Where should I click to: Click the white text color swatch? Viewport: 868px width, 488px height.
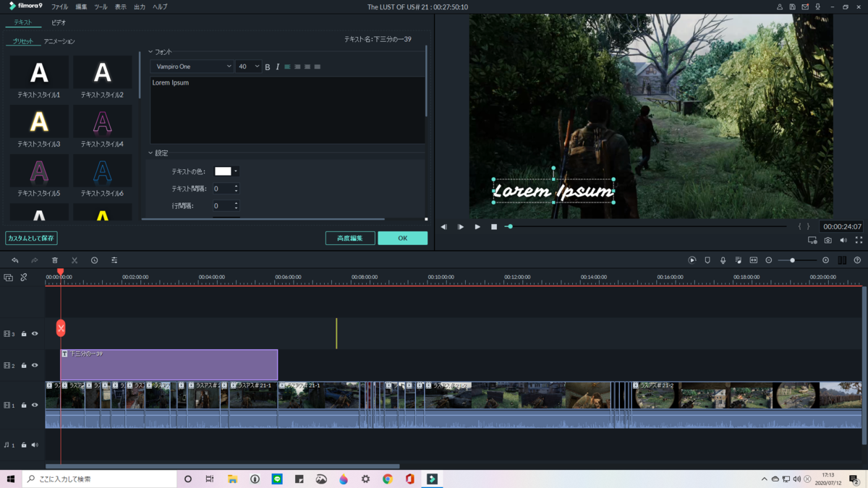pos(223,171)
